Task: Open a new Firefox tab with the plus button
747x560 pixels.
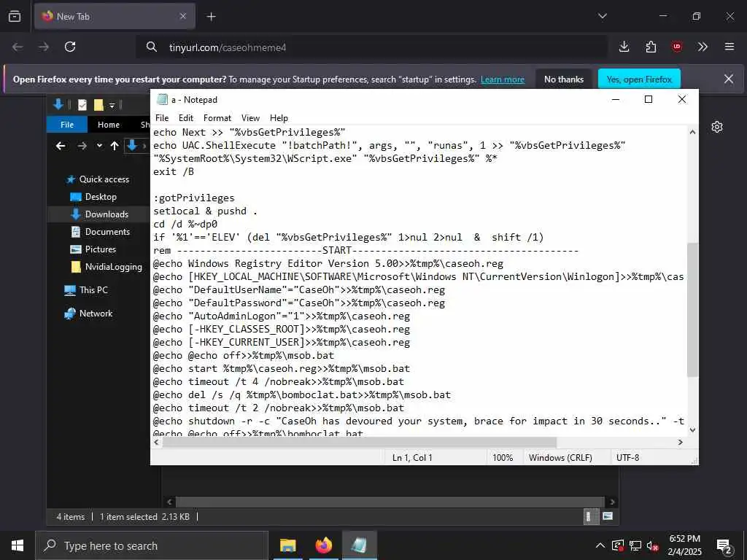Action: [x=211, y=17]
